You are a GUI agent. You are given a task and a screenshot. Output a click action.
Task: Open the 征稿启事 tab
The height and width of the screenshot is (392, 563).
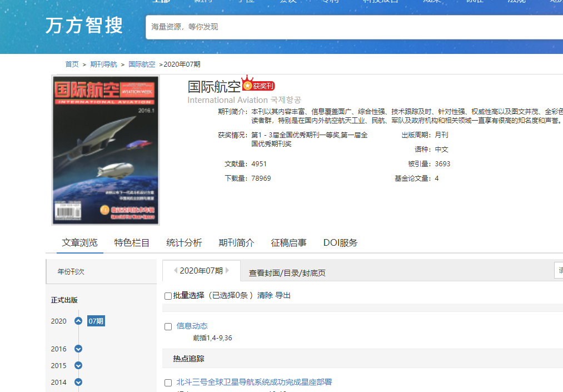[288, 243]
